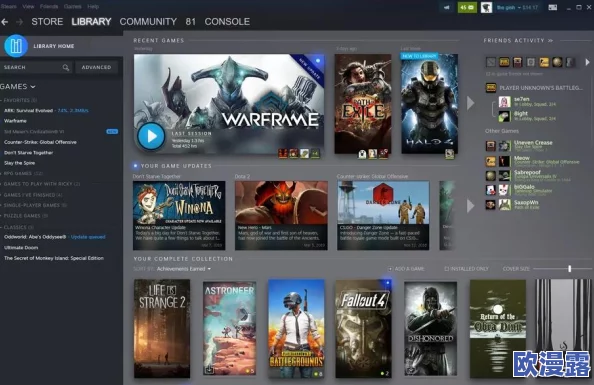Click the plus icon for Add a Game
Viewport: 594px width, 385px height.
pos(390,269)
